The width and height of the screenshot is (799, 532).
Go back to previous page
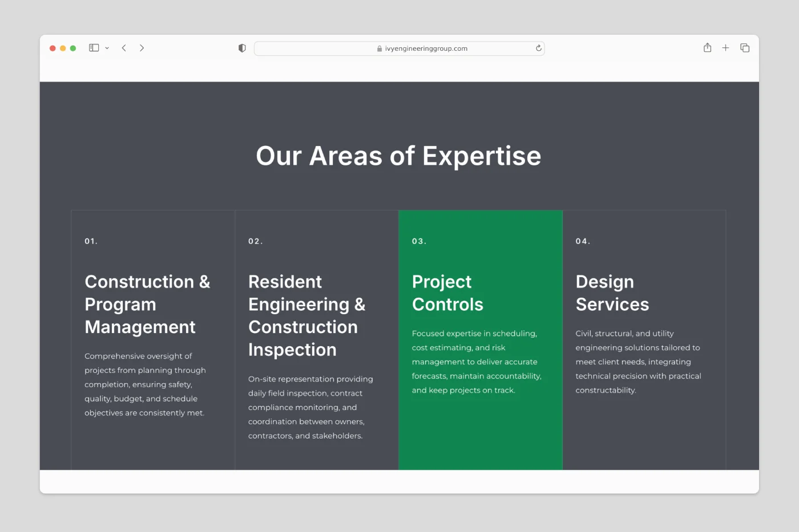pos(124,48)
